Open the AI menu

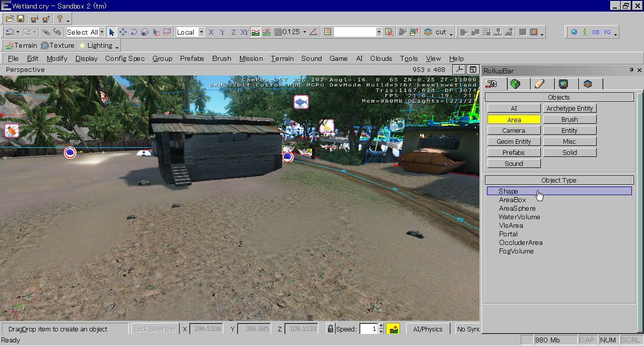coord(359,58)
